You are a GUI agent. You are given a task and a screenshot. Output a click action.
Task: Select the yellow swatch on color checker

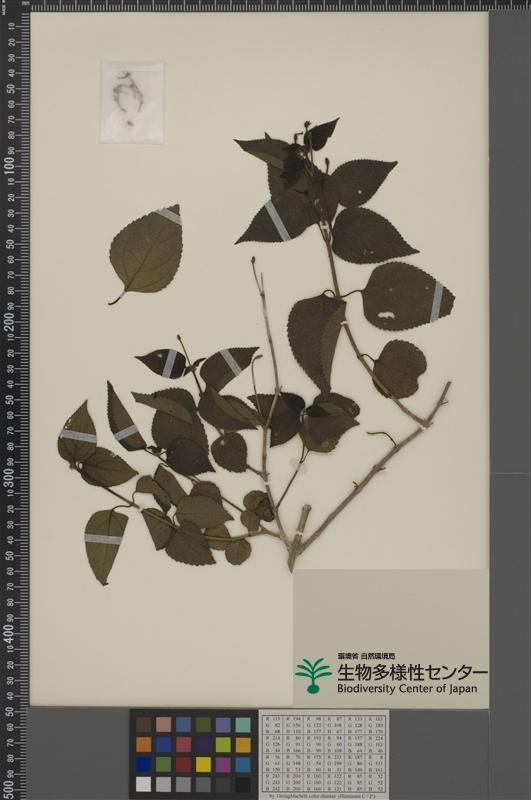(x=203, y=764)
